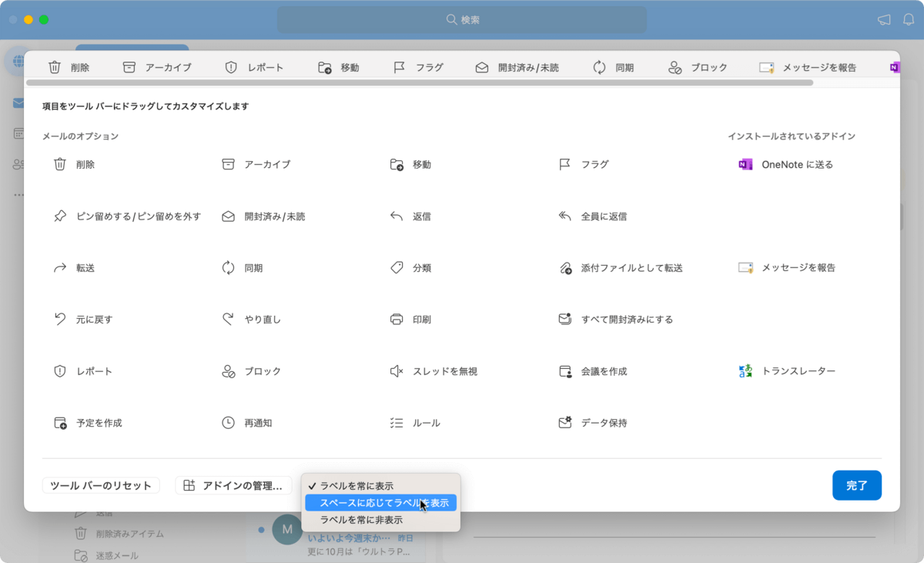Click the やり直し redo item
The image size is (924, 563).
click(x=251, y=319)
